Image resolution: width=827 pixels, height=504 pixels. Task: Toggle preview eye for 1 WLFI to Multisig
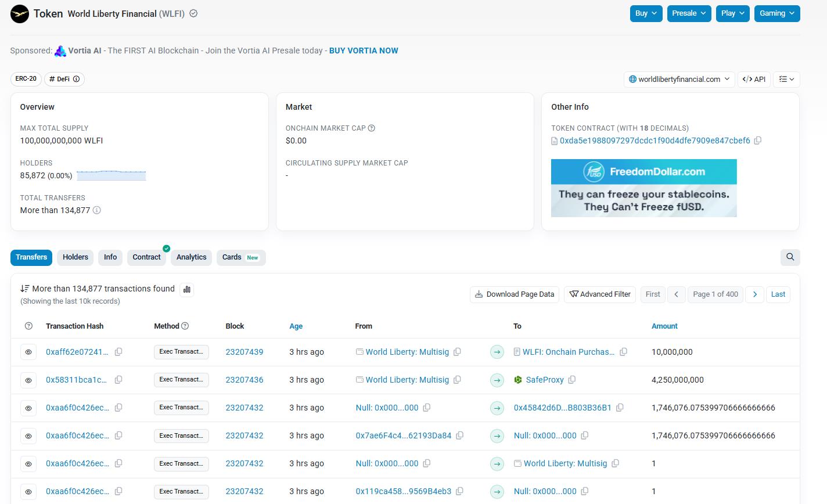(x=28, y=463)
